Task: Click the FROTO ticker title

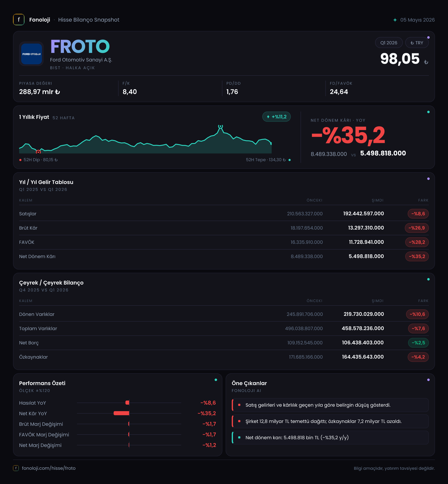Action: pos(80,46)
